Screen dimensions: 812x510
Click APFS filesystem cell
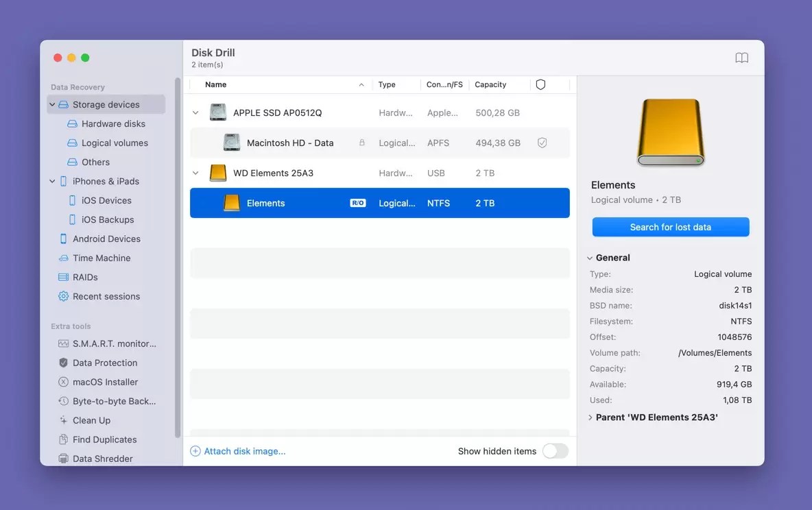[x=438, y=143]
